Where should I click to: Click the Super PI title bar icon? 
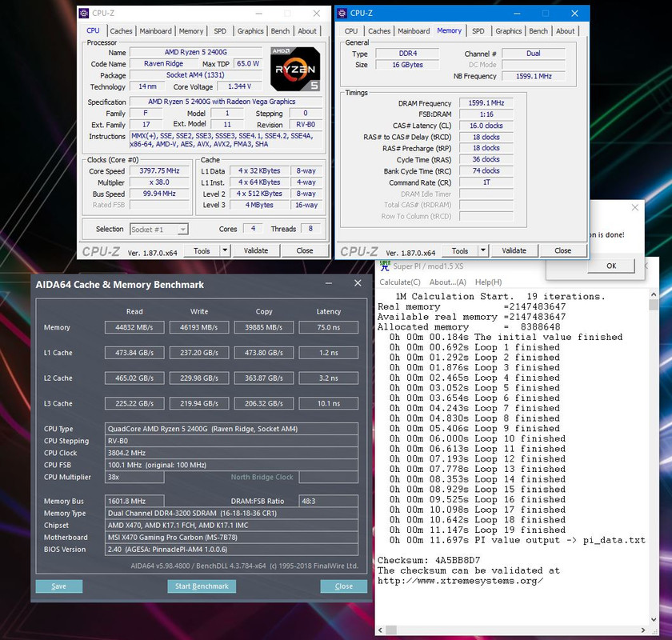[x=386, y=266]
